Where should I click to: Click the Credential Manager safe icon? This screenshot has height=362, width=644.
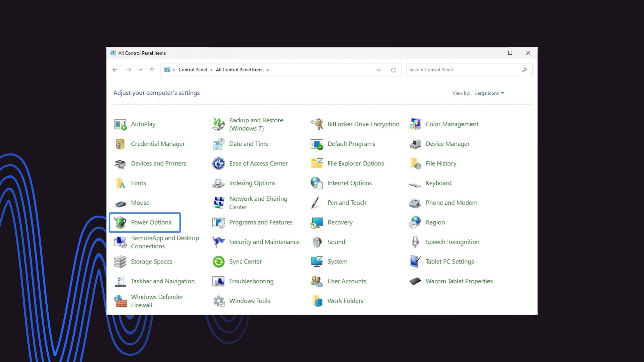click(120, 144)
